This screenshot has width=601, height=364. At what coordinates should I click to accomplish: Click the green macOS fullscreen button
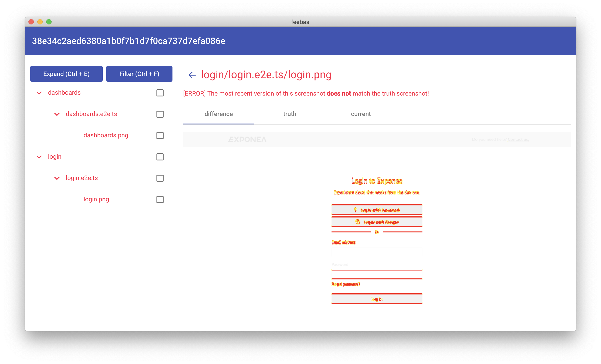click(49, 22)
